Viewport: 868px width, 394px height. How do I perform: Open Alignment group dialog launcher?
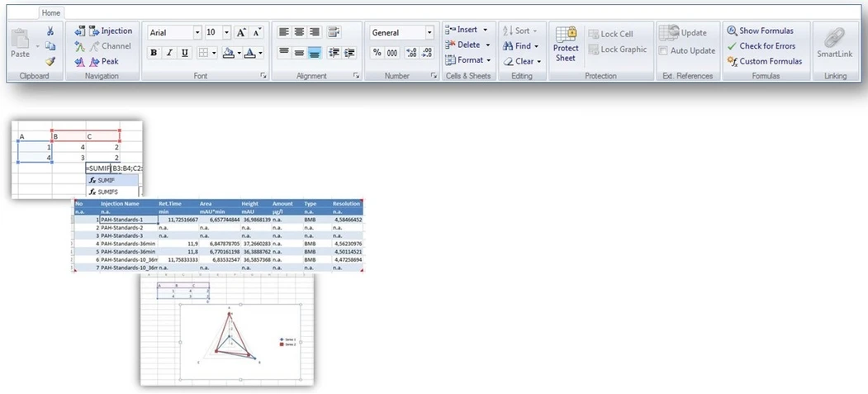pos(357,76)
